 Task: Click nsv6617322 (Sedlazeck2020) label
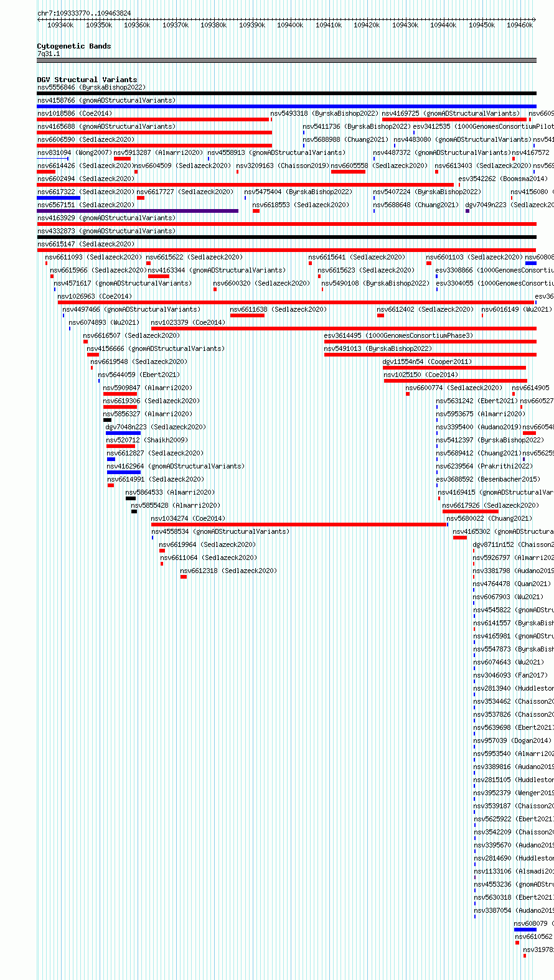coord(86,192)
